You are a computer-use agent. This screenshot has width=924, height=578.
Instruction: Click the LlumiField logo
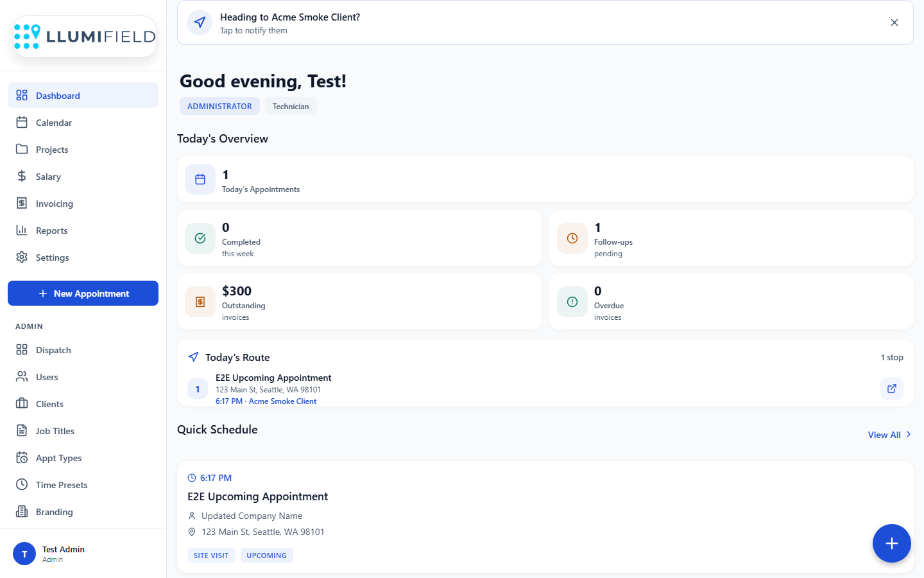[x=84, y=37]
